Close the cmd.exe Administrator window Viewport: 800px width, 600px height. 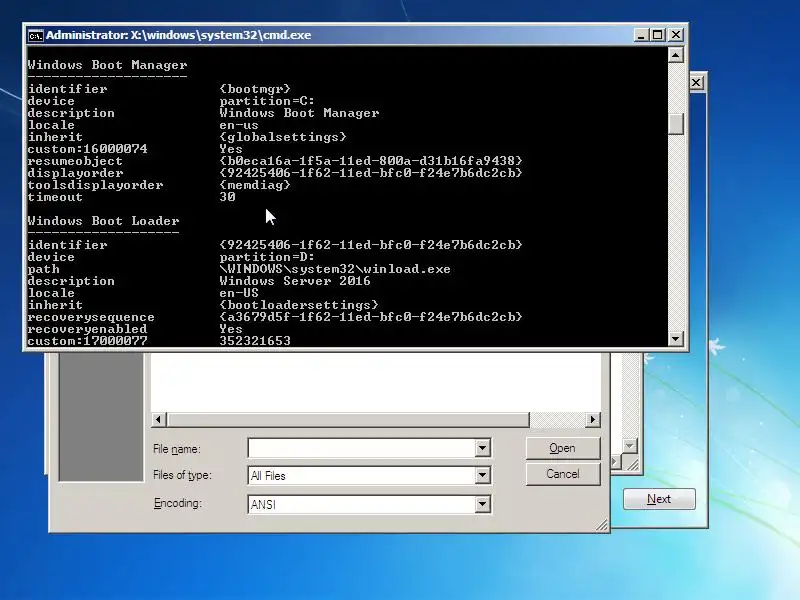(676, 35)
